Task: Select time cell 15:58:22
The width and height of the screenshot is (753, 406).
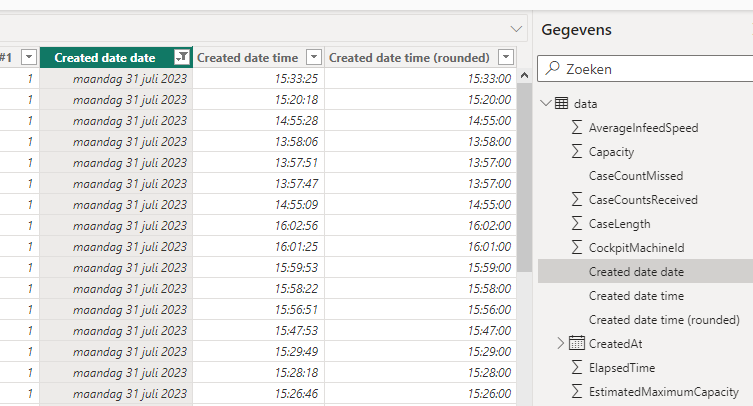Action: click(259, 289)
